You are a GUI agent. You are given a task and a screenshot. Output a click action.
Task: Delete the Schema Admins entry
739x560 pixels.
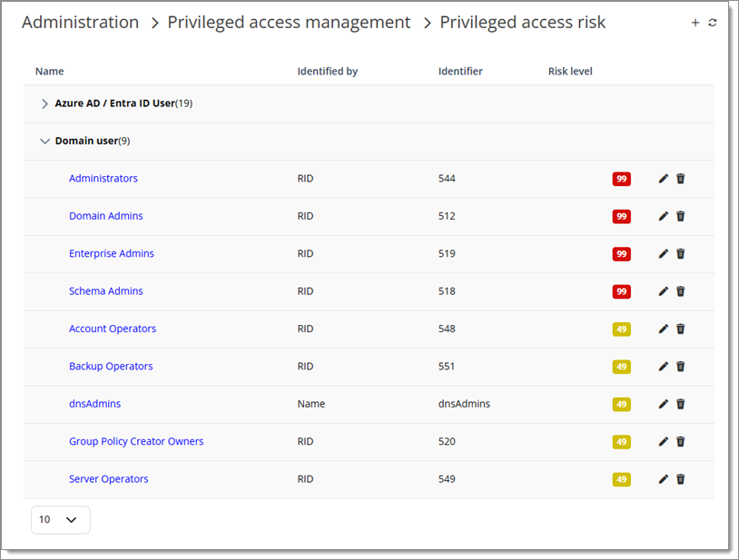(681, 291)
